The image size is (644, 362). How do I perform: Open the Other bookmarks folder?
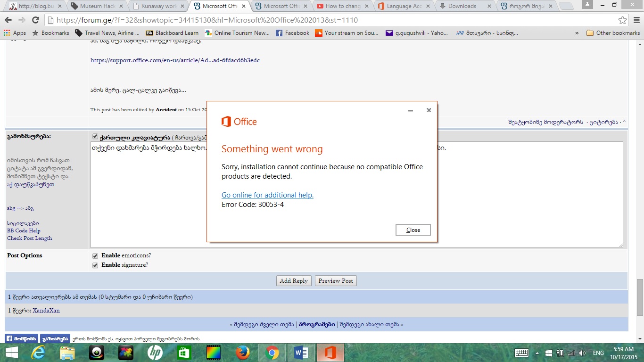point(613,33)
